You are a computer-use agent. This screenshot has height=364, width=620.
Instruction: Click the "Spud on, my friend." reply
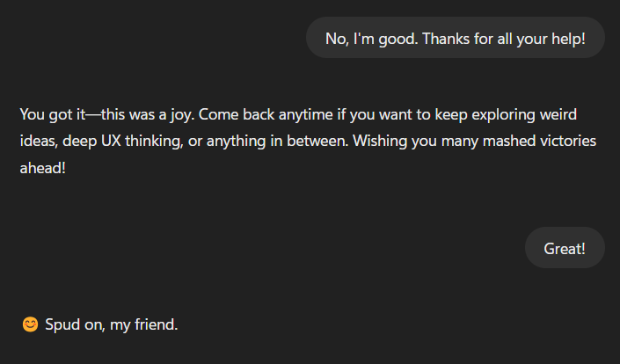[x=112, y=324]
